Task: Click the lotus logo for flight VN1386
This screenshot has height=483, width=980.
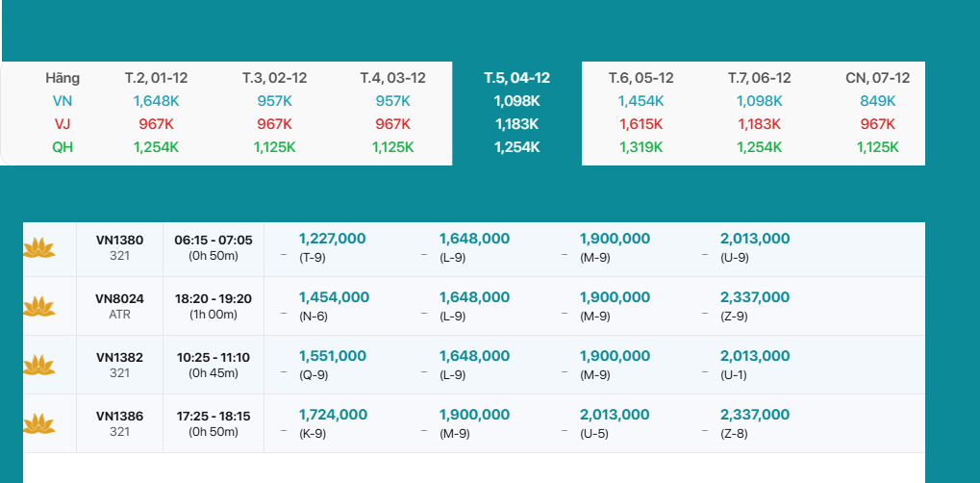Action: [x=38, y=423]
